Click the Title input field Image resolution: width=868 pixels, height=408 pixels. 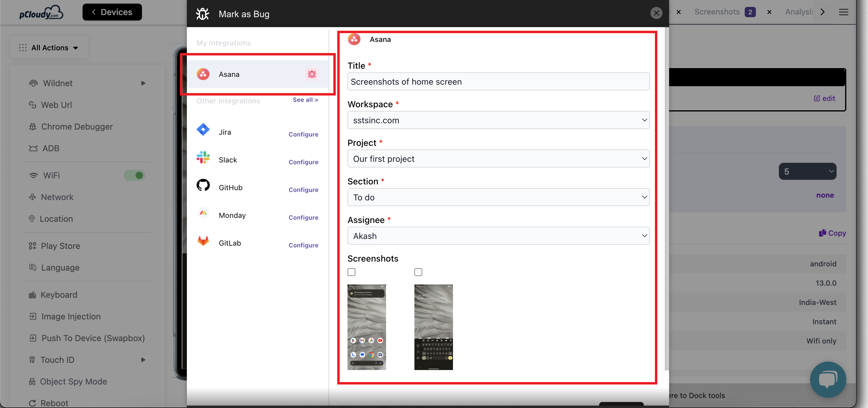pos(498,82)
